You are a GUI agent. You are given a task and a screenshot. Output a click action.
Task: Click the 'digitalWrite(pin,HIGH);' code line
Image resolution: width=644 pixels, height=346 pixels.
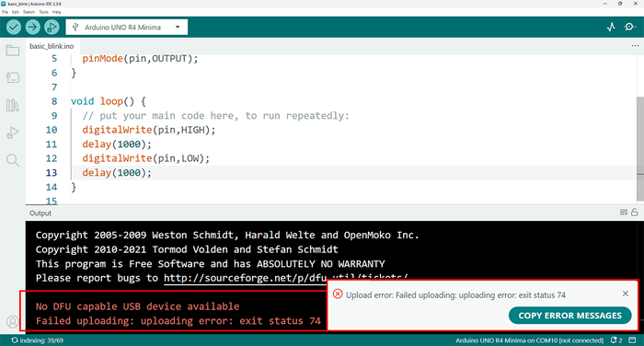coord(149,130)
